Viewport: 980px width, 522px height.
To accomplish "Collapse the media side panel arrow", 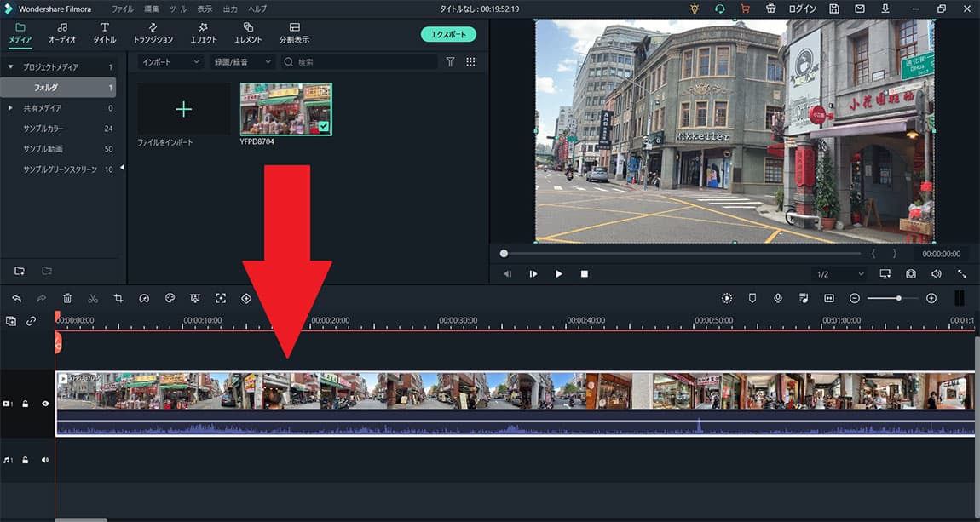I will pos(122,168).
